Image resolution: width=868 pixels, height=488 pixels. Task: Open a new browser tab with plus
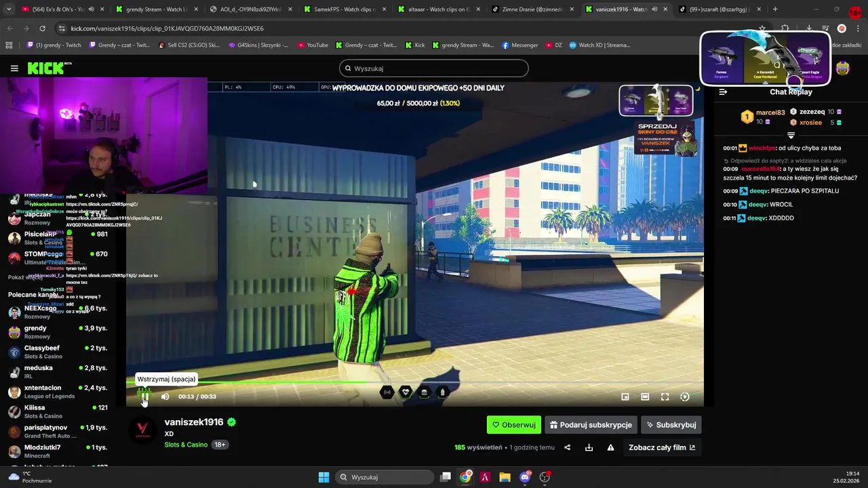pyautogui.click(x=775, y=9)
